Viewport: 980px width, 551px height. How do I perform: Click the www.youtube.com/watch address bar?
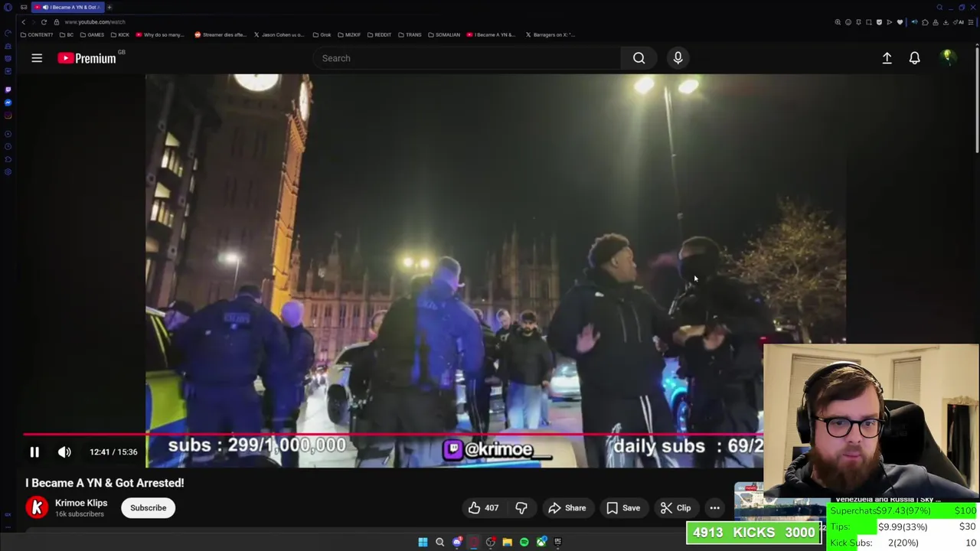click(x=95, y=22)
